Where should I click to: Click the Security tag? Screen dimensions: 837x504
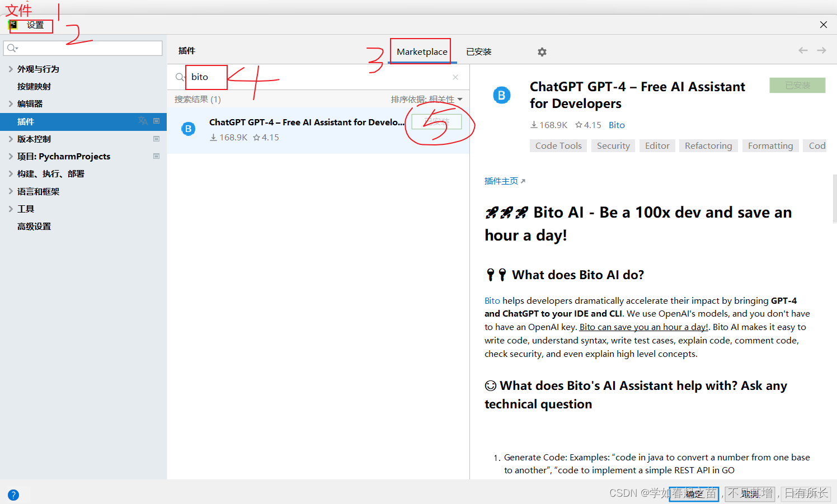pyautogui.click(x=613, y=145)
